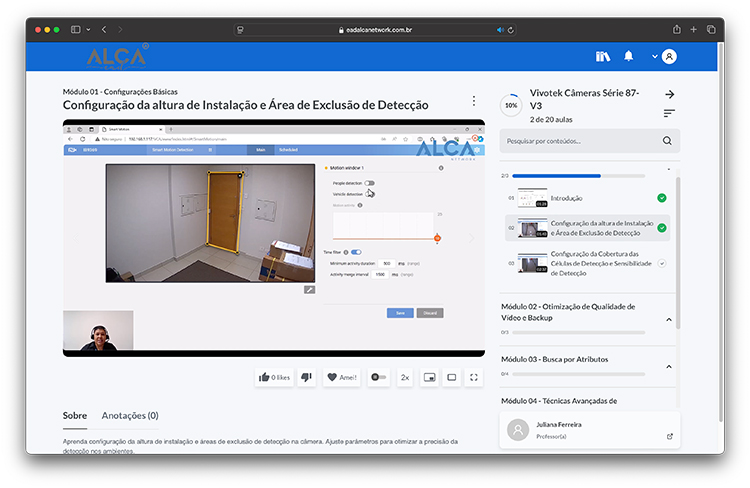
Task: Select the Sobre tab
Action: [x=75, y=415]
